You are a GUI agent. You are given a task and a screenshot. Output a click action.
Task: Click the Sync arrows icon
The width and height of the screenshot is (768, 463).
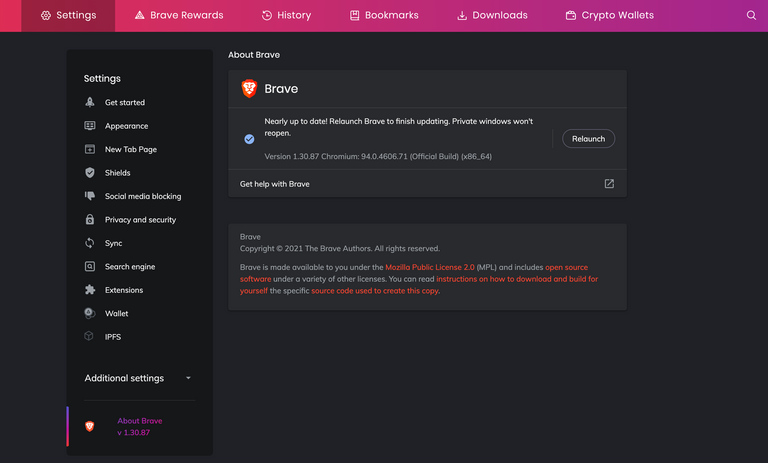90,243
